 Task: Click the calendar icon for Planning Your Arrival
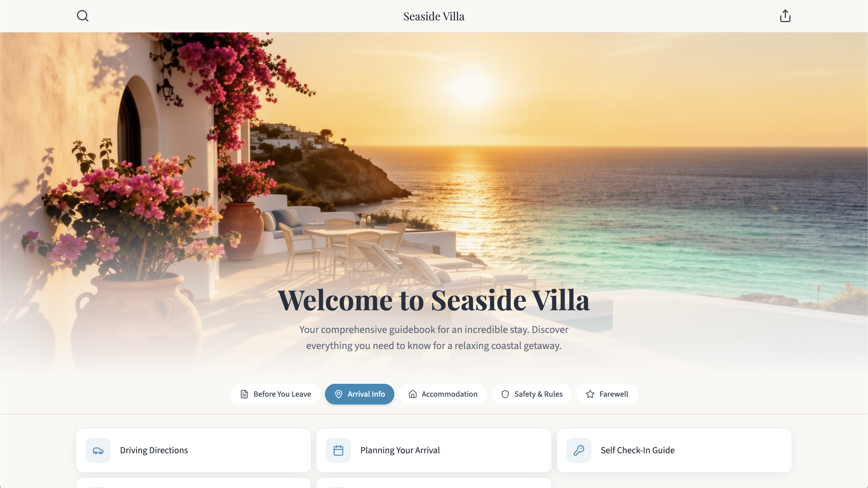[338, 450]
